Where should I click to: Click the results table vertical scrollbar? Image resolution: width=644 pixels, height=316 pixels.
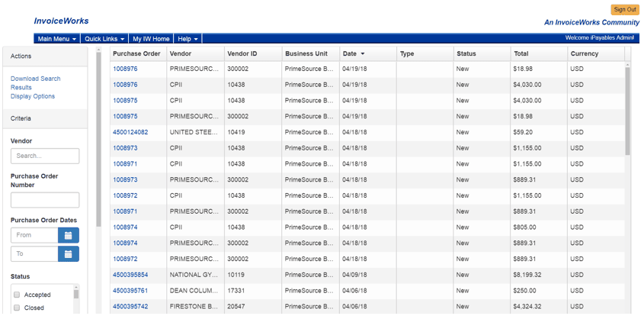[x=627, y=111]
